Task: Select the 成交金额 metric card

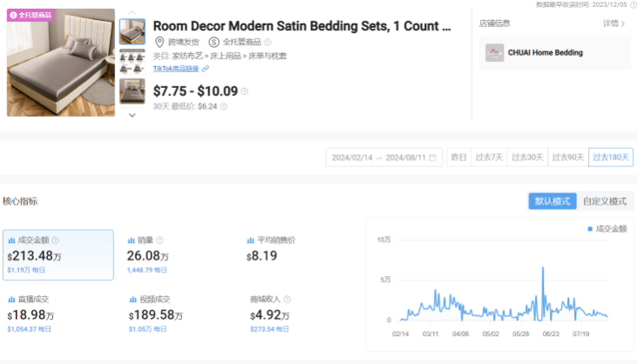Action: (58, 255)
